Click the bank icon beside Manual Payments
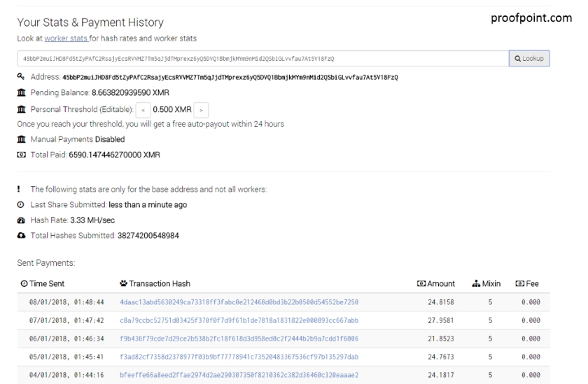Image resolution: width=588 pixels, height=384 pixels. tap(22, 139)
